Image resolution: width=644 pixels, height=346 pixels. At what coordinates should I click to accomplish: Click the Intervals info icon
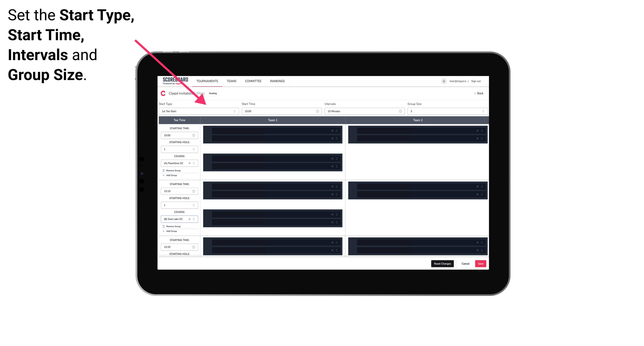pos(399,111)
